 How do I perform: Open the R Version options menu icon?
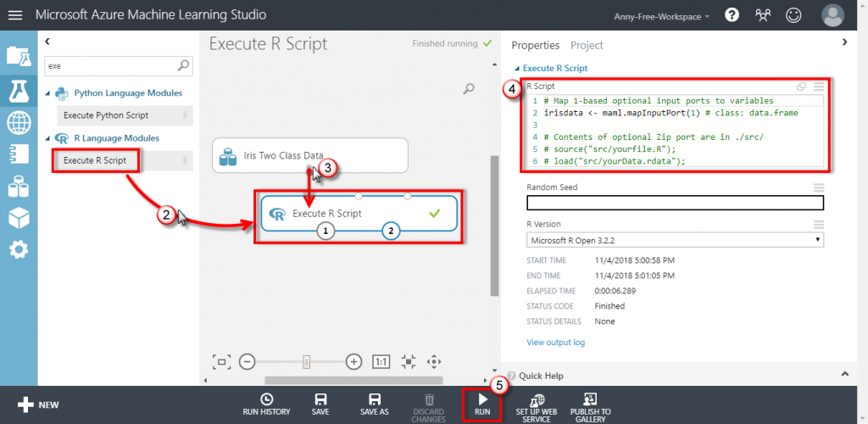[x=819, y=224]
